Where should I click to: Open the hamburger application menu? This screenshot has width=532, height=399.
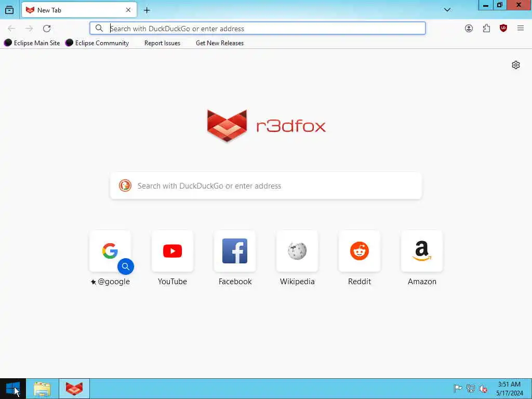(x=521, y=29)
